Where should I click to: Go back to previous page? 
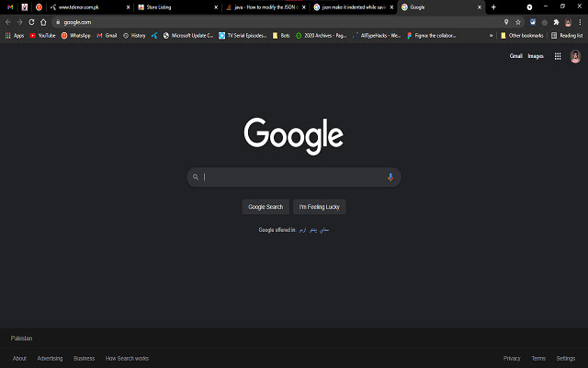pyautogui.click(x=8, y=22)
